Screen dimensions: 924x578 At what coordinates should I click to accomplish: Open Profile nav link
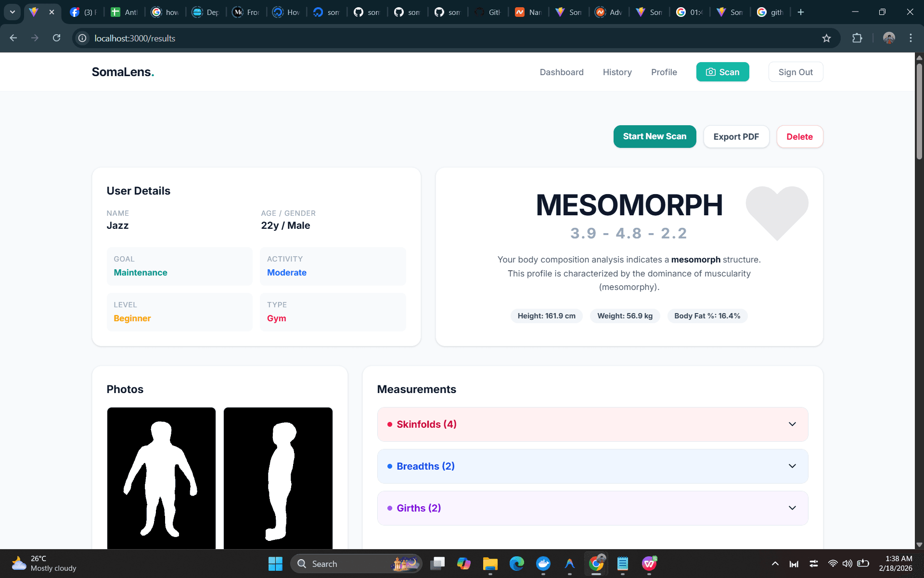coord(664,72)
